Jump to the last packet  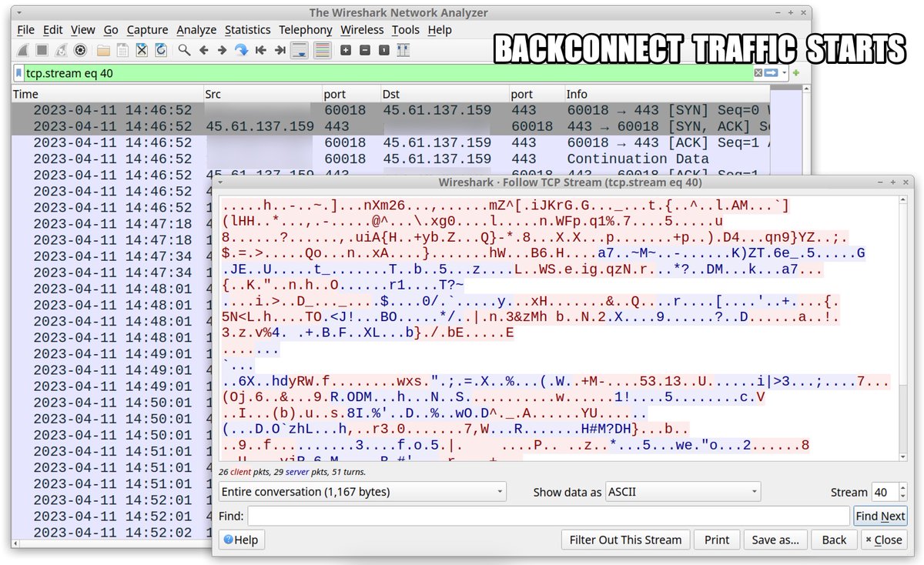click(279, 50)
